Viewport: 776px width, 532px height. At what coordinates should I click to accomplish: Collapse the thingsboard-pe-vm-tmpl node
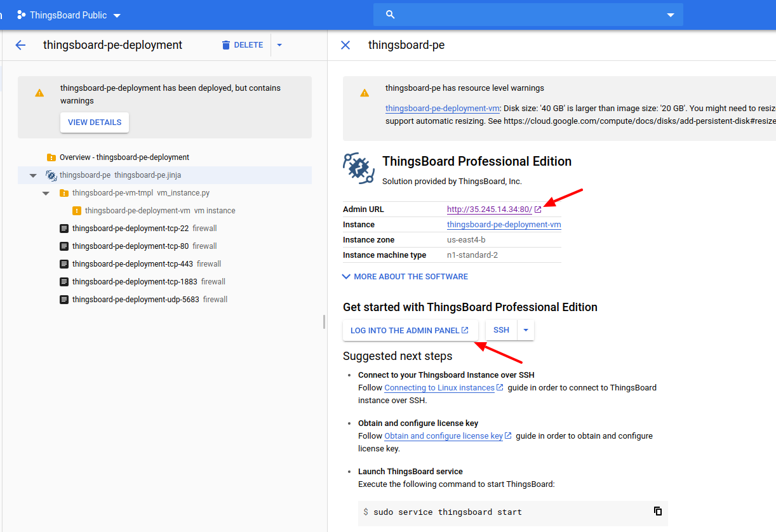46,193
